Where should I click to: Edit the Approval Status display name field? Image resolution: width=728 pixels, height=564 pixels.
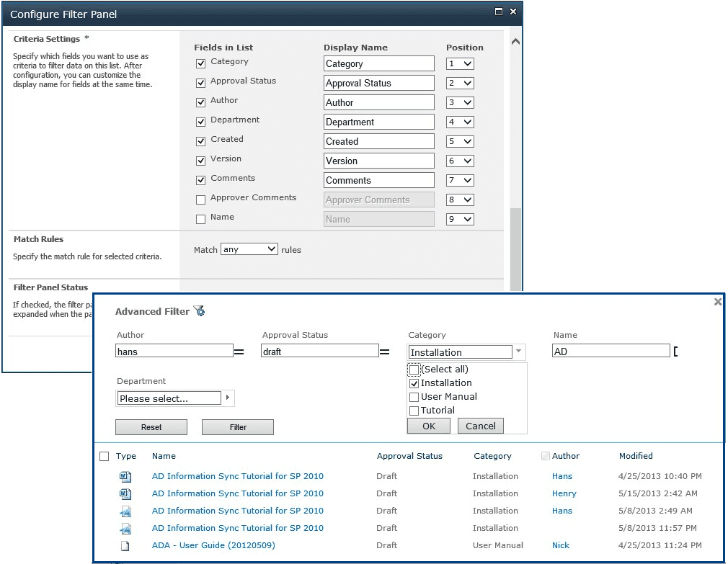coord(379,83)
